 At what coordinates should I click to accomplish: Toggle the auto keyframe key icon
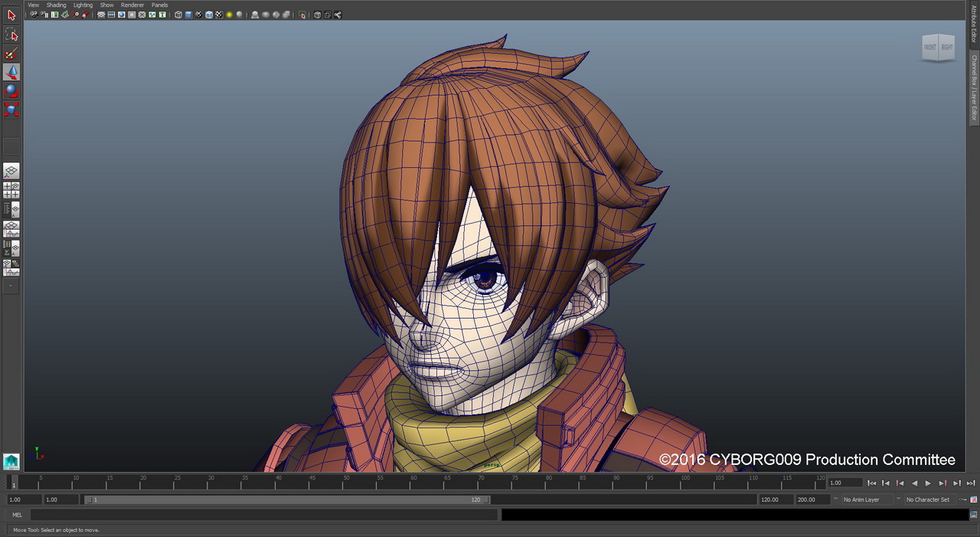tap(963, 499)
